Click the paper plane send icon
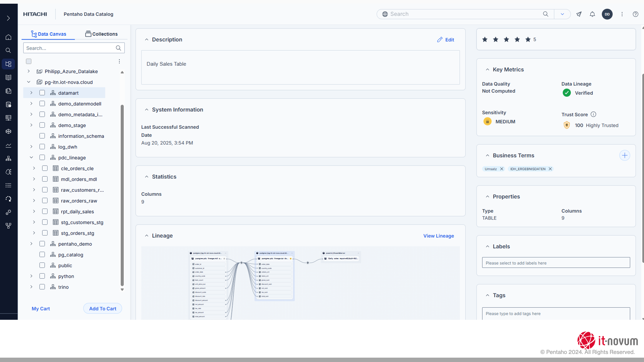Screen dimensions: 644x362 coord(579,14)
